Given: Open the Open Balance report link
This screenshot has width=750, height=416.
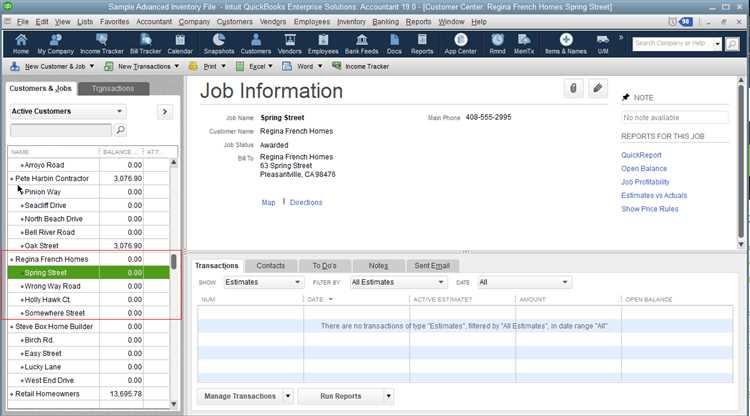Looking at the screenshot, I should (x=644, y=168).
